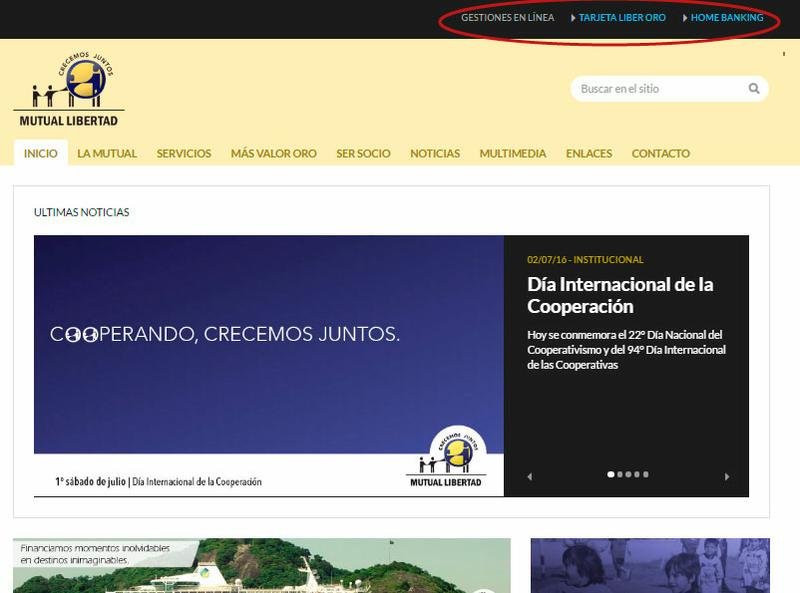
Task: Go to previous news slide arrow
Action: 530,477
